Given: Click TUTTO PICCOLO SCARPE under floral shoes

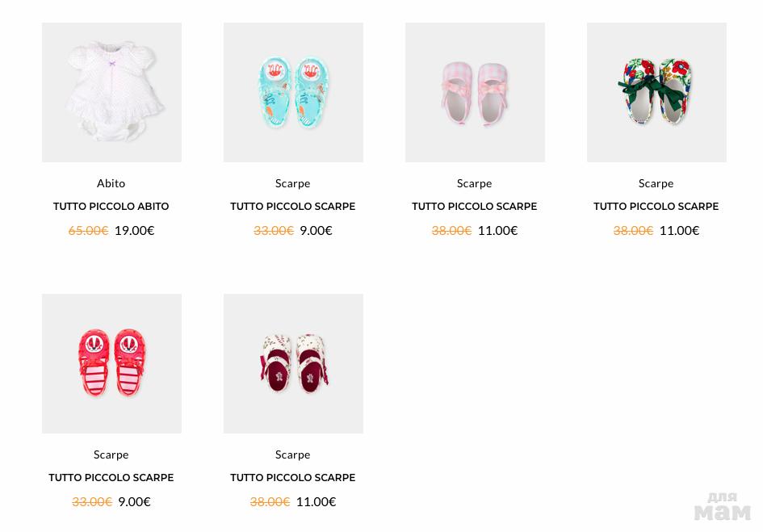Looking at the screenshot, I should click(656, 207).
